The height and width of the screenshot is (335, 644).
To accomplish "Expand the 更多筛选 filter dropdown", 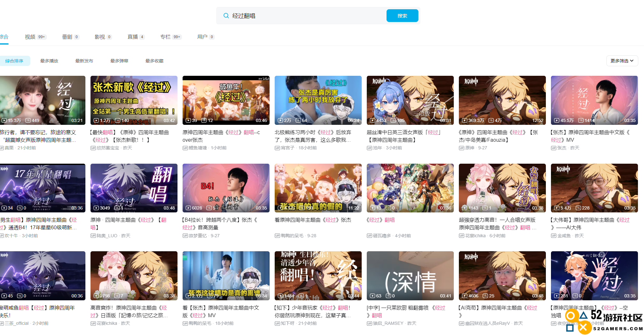I will pyautogui.click(x=622, y=61).
